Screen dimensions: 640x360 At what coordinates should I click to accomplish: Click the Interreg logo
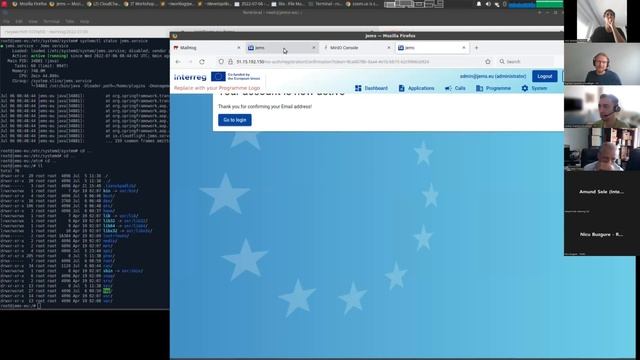[190, 77]
